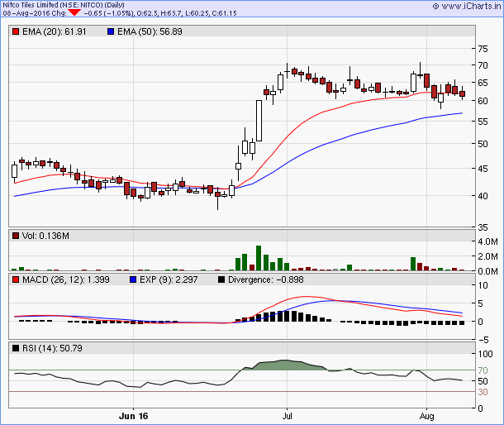
Task: Click the EXP (9): 2.297 label
Action: (x=169, y=279)
